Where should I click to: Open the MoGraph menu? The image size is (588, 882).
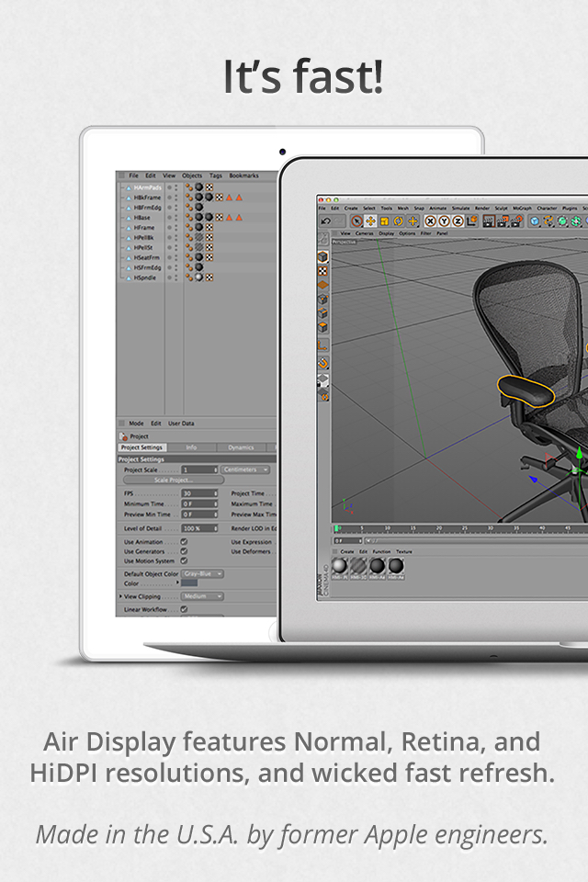click(x=522, y=209)
